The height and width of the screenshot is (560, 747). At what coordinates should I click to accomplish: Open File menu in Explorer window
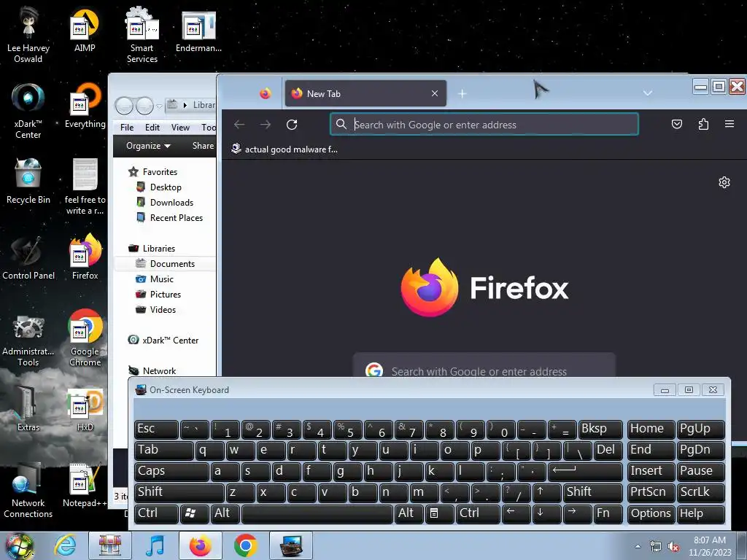(127, 127)
